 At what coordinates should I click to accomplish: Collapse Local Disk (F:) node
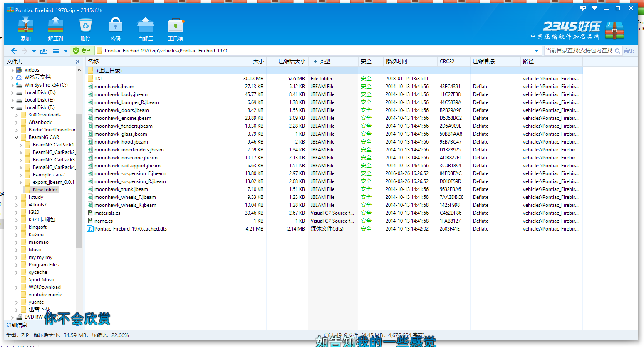click(12, 107)
